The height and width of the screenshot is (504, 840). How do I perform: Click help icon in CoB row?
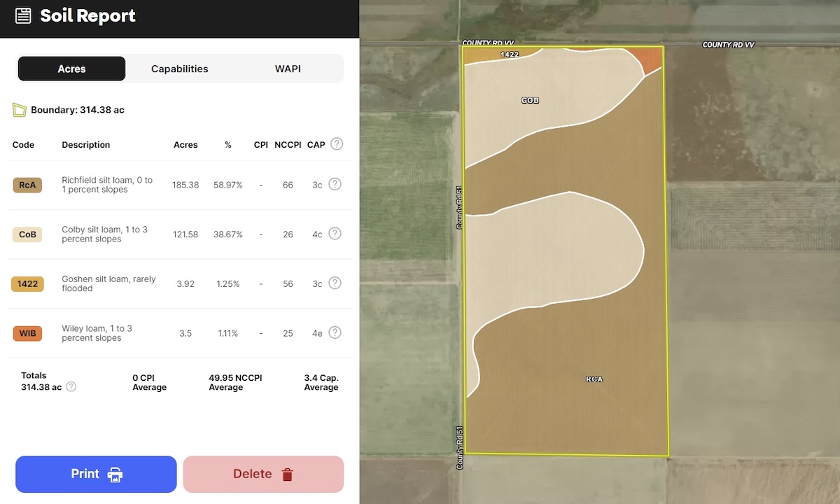pyautogui.click(x=335, y=234)
